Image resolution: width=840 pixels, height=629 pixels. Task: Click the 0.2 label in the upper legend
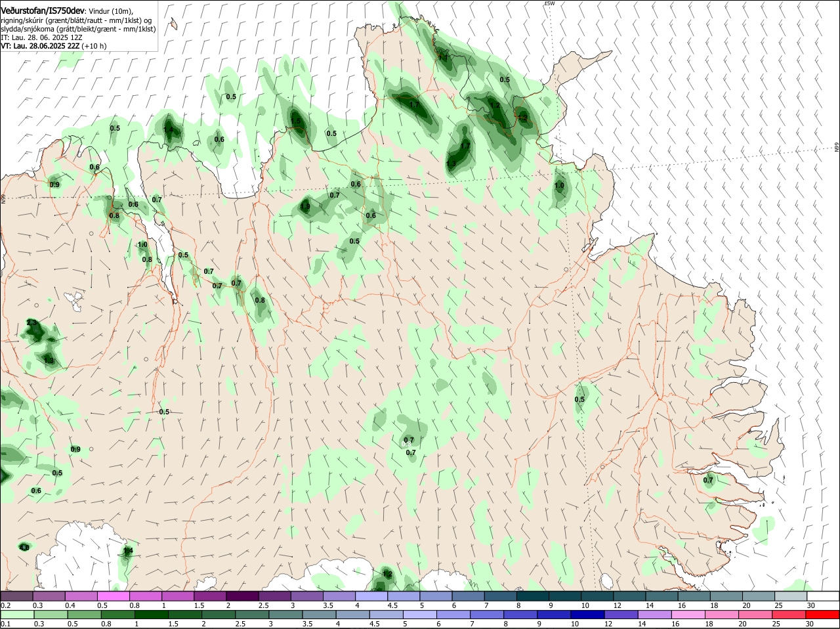(x=6, y=605)
